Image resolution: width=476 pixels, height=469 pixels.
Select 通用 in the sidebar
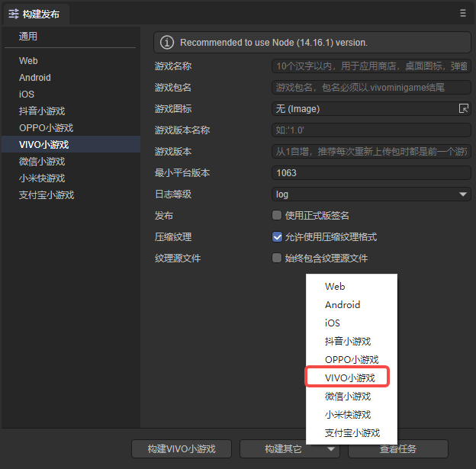[x=28, y=37]
